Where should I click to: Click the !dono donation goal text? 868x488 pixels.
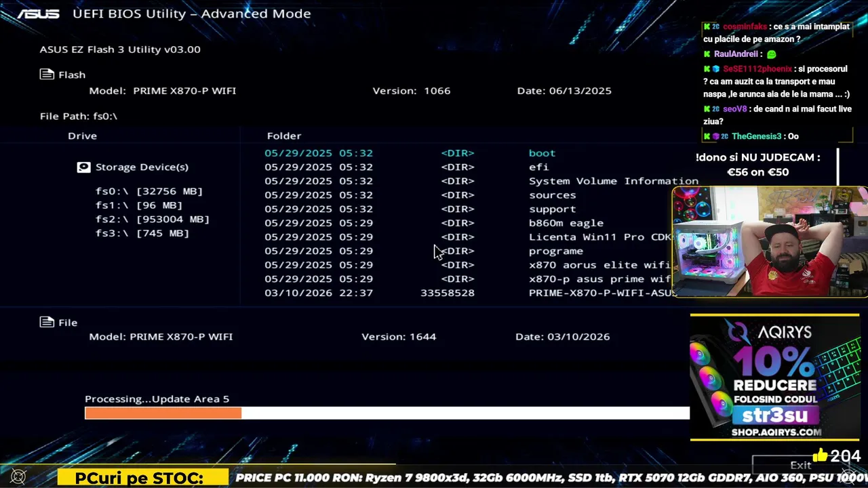tap(757, 165)
